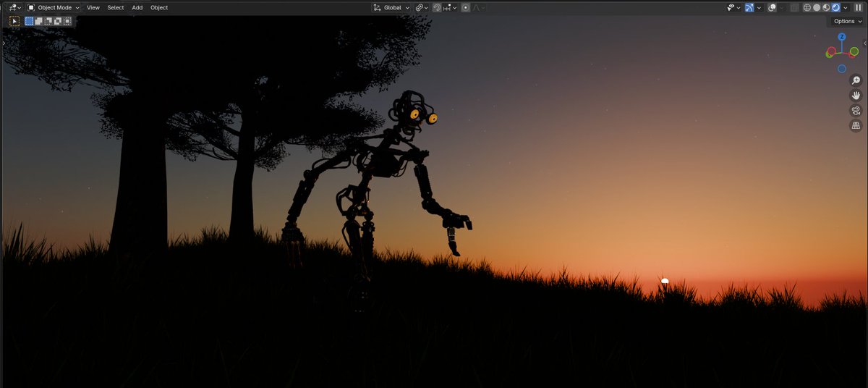The width and height of the screenshot is (868, 388).
Task: Pause the viewport render preview
Action: click(859, 7)
